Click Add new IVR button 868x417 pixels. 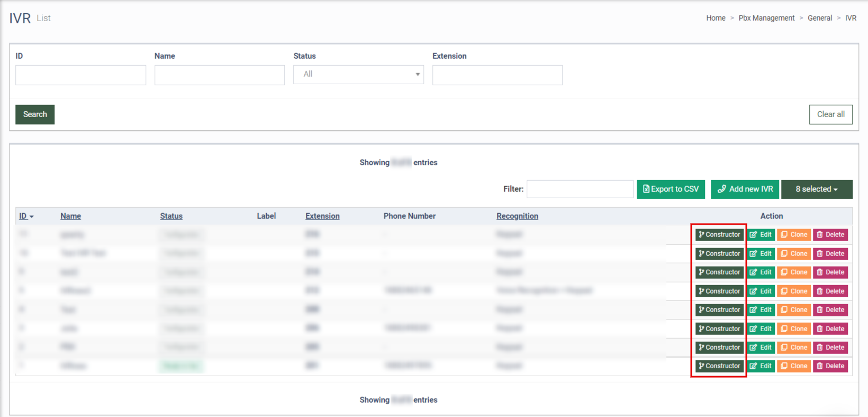click(x=745, y=189)
